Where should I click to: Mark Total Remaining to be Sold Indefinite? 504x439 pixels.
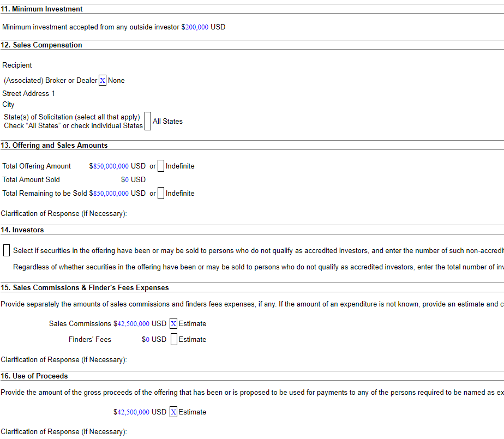coord(160,193)
